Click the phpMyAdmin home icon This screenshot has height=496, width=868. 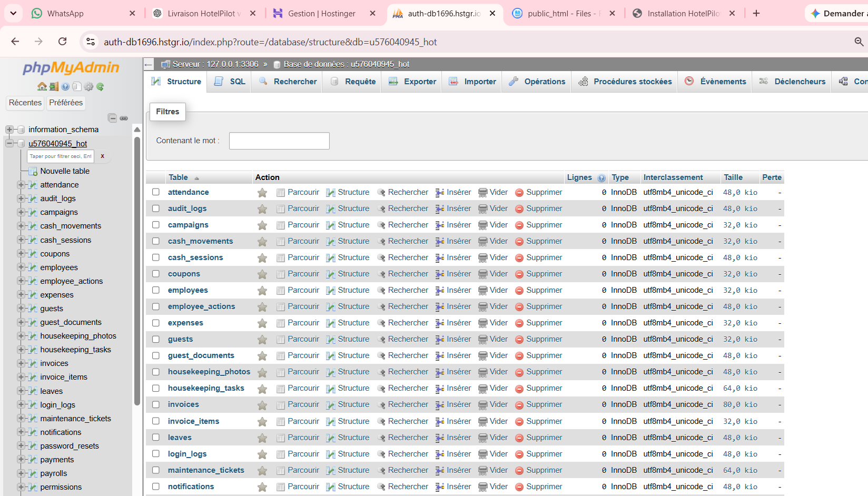point(42,86)
